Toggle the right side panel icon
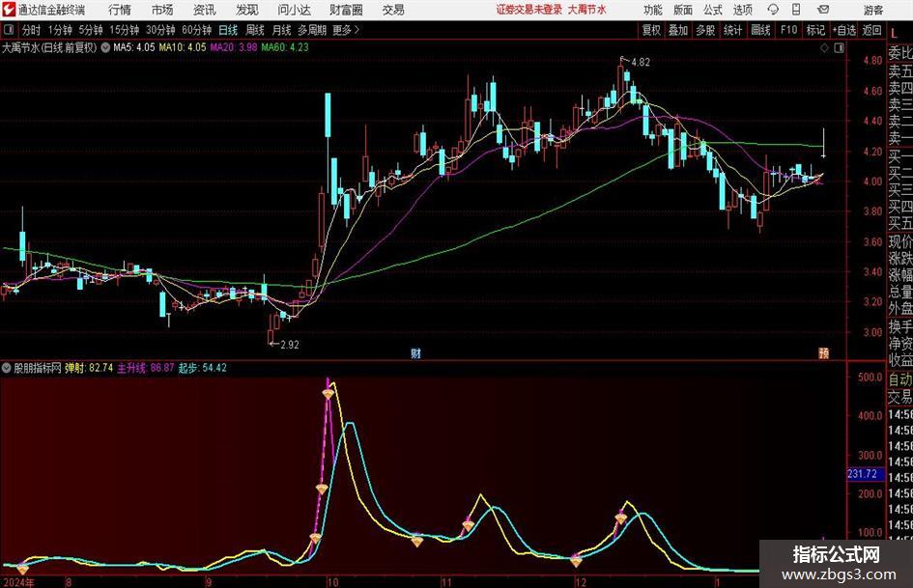 pos(839,48)
